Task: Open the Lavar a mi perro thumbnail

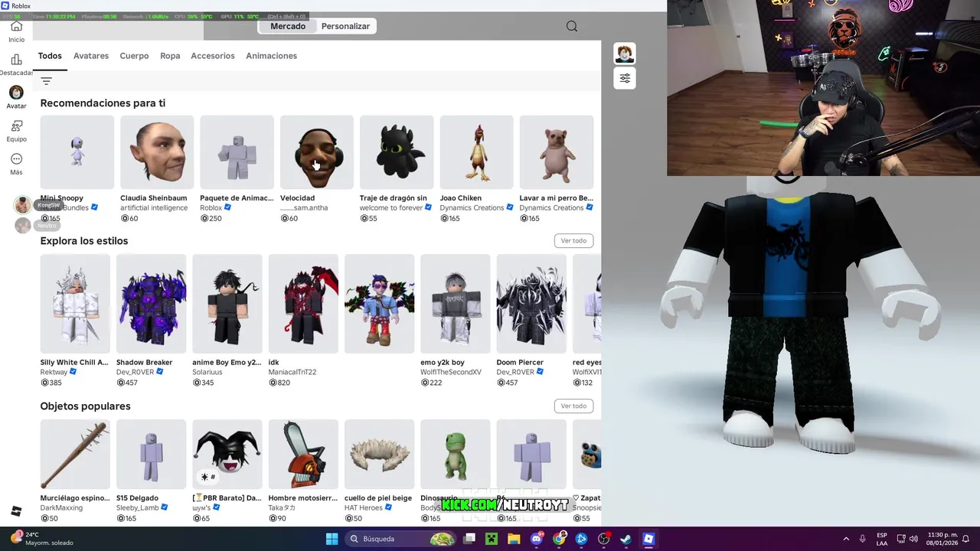Action: pos(557,152)
